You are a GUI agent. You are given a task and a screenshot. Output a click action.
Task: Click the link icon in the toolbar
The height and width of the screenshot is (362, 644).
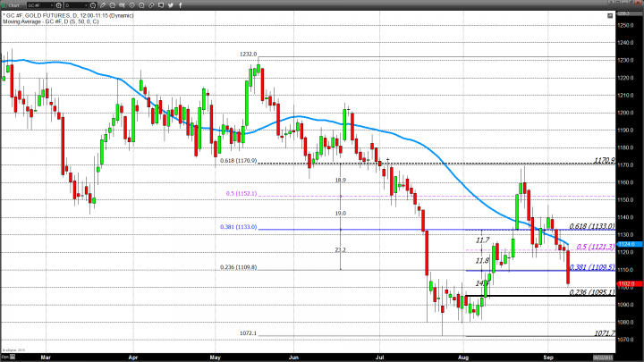[x=151, y=5]
